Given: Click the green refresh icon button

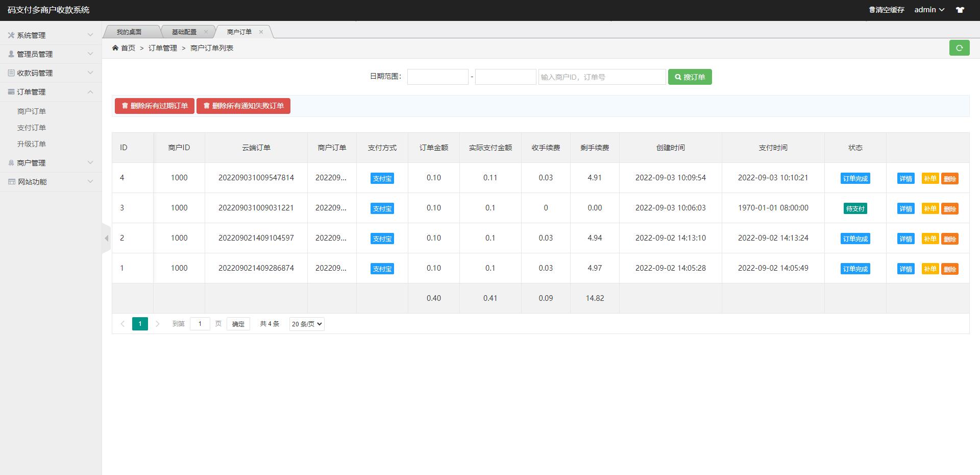Looking at the screenshot, I should point(959,47).
